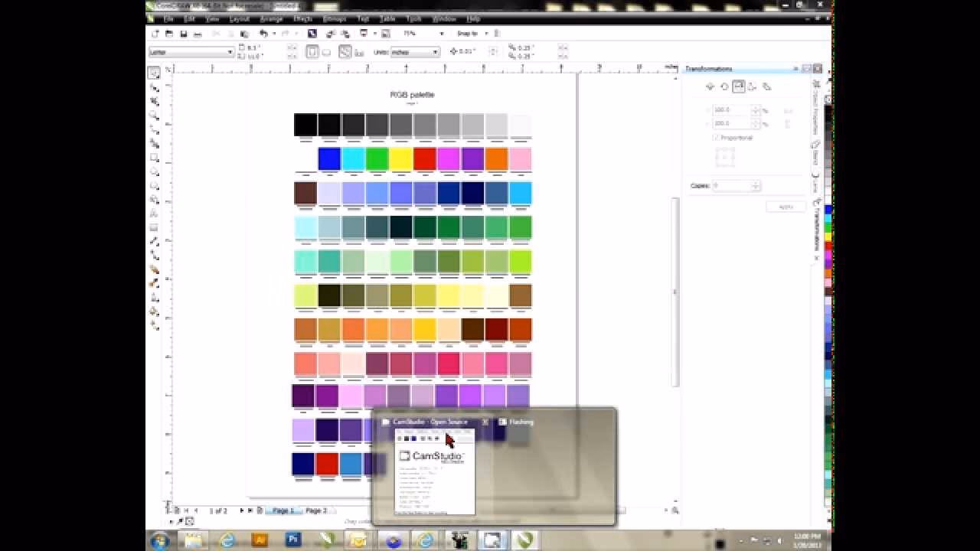
Task: Pick the red swatch from the color palette
Action: (828, 247)
